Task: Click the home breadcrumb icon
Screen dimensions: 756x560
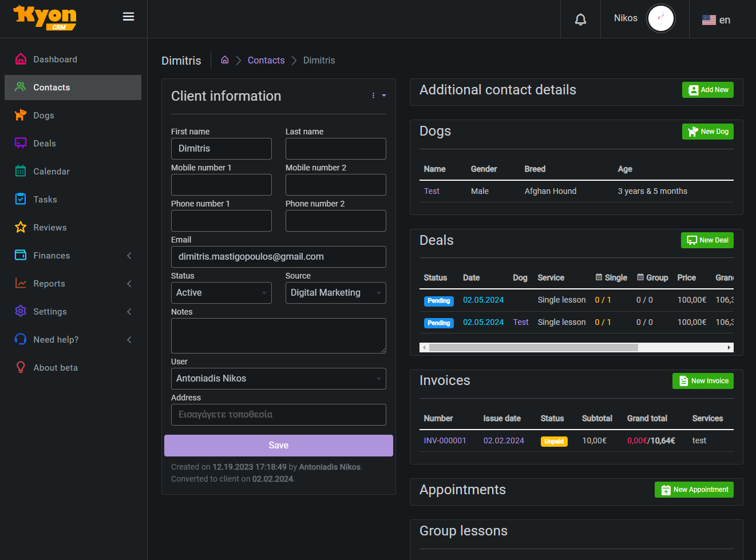Action: (x=225, y=60)
